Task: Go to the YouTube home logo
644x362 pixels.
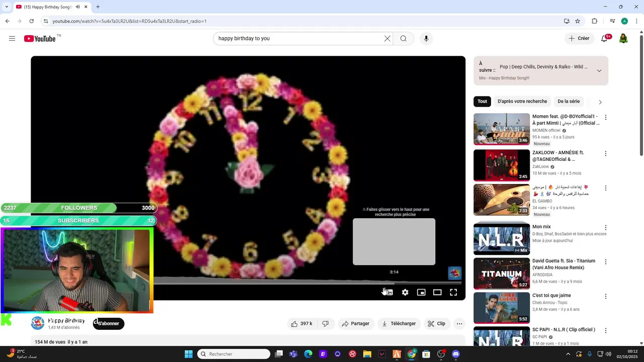Action: point(40,39)
